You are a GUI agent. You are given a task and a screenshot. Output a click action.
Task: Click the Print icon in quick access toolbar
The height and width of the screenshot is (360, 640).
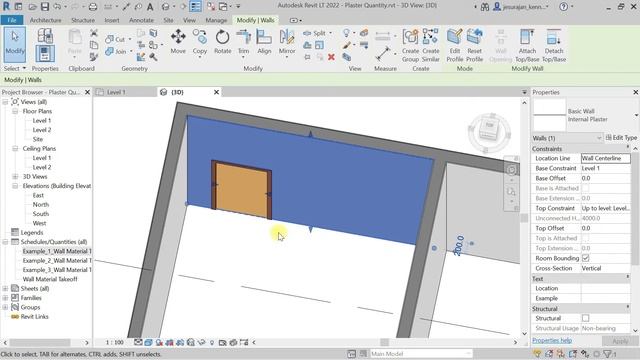[x=93, y=7]
